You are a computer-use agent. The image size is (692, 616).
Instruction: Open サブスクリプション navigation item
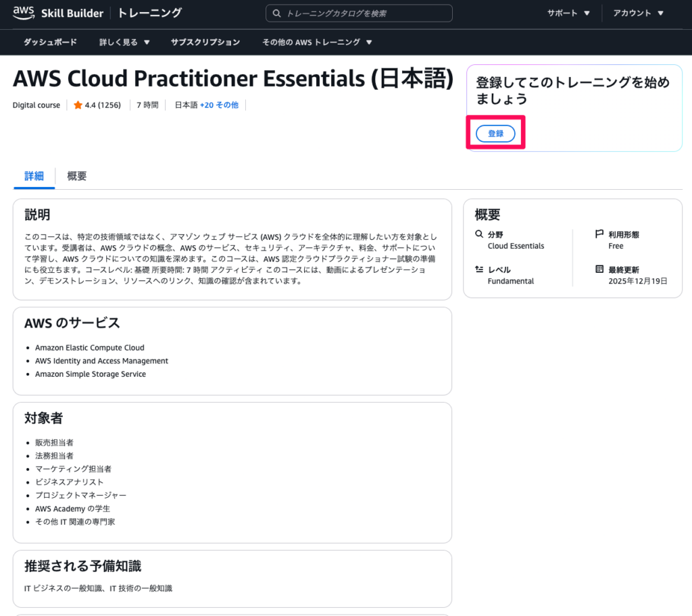click(x=205, y=42)
